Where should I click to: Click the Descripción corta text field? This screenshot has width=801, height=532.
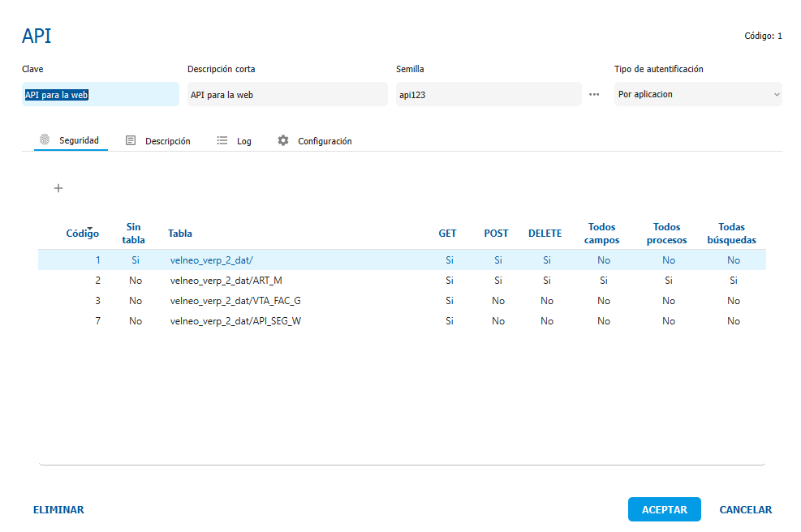tap(286, 94)
